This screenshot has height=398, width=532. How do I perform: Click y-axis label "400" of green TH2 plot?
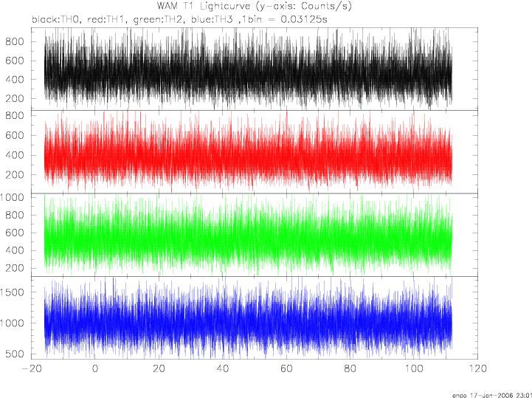click(x=15, y=250)
